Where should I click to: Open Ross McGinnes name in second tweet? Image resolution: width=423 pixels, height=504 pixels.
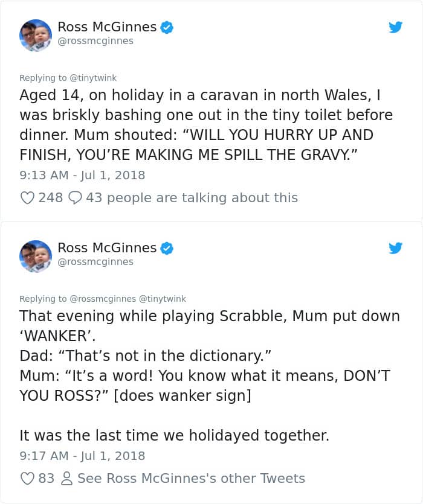pos(107,248)
